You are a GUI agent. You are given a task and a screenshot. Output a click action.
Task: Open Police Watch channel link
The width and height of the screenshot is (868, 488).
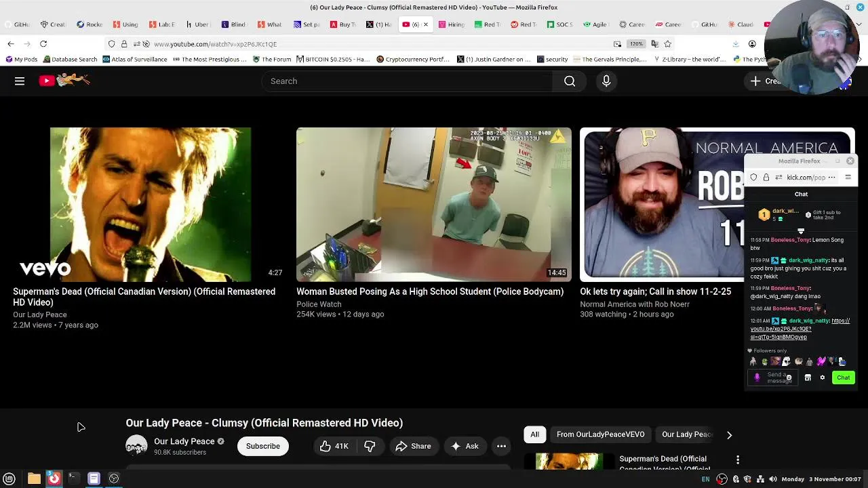pos(319,304)
